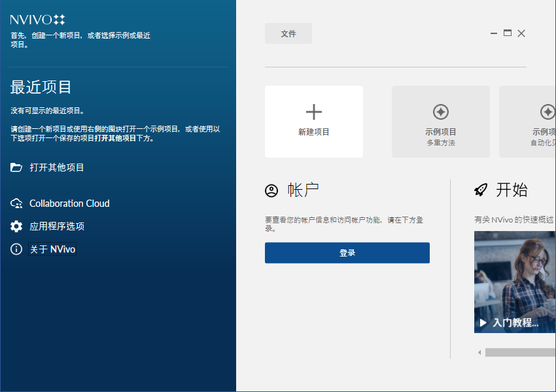Click the left scroll arrow under the tutorial
Viewport: 556px width, 392px height.
479,352
